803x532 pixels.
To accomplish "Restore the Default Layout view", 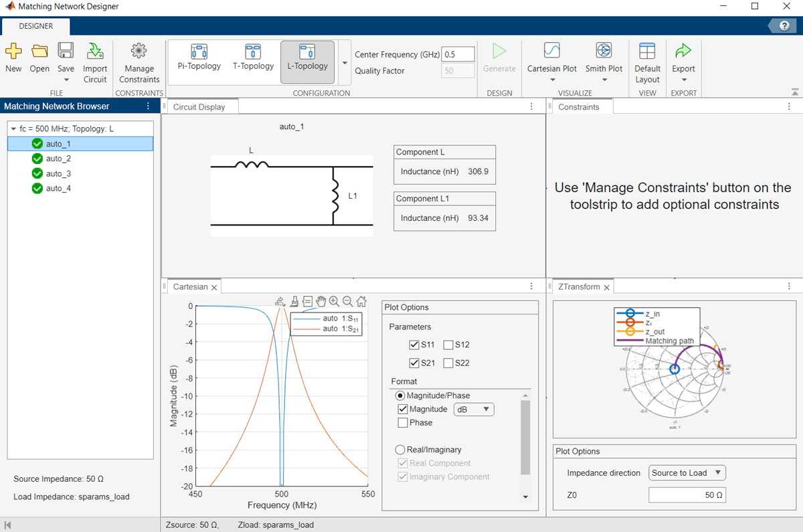I will [x=647, y=62].
